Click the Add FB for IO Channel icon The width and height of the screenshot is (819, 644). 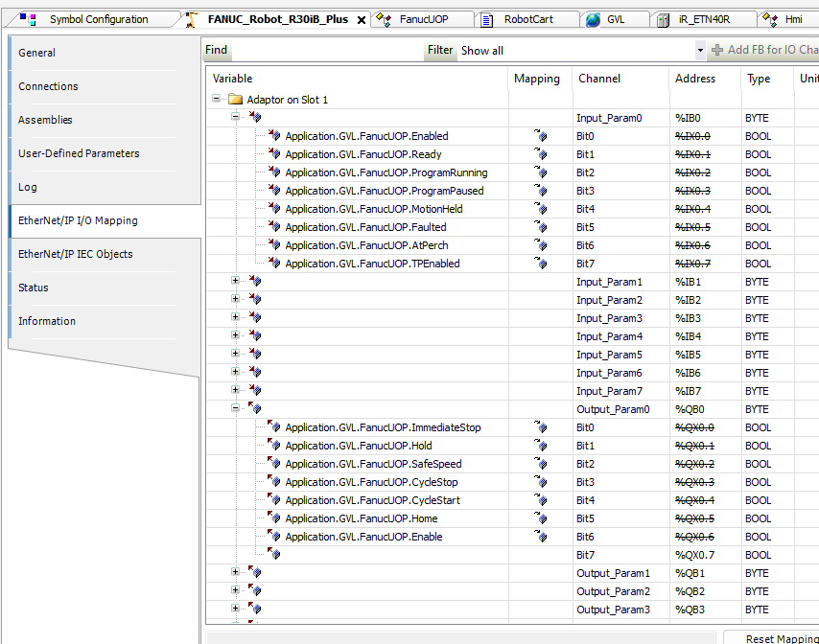pyautogui.click(x=716, y=50)
